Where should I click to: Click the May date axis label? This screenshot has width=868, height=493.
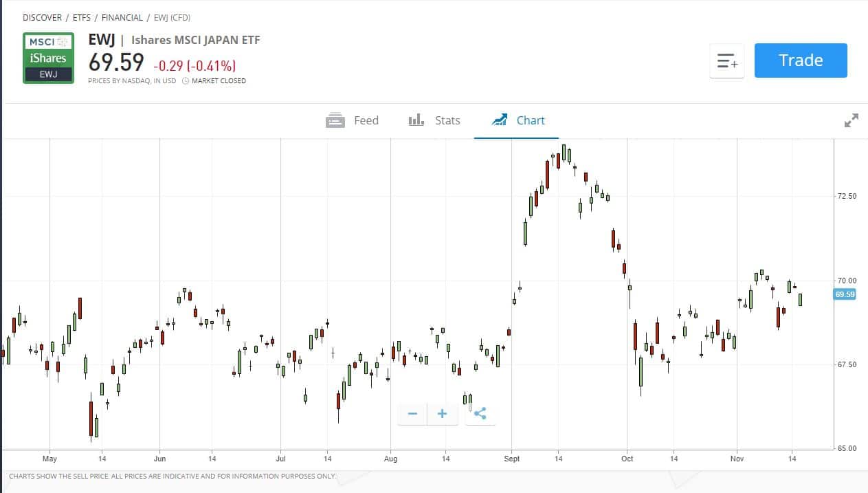pos(49,459)
